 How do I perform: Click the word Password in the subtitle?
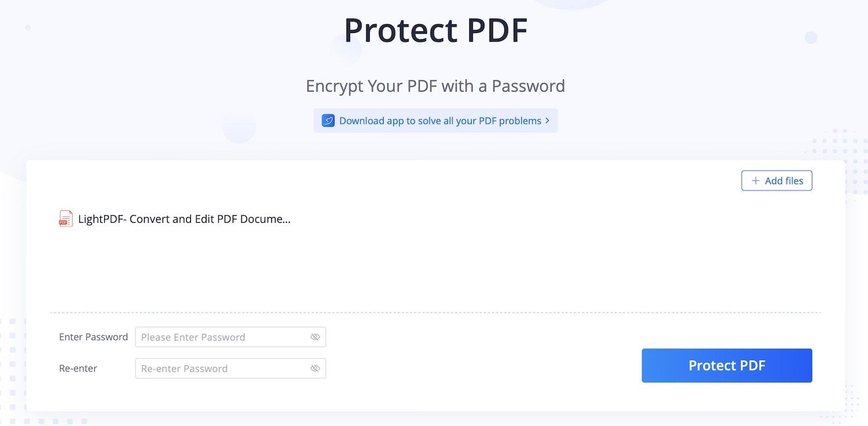click(528, 86)
